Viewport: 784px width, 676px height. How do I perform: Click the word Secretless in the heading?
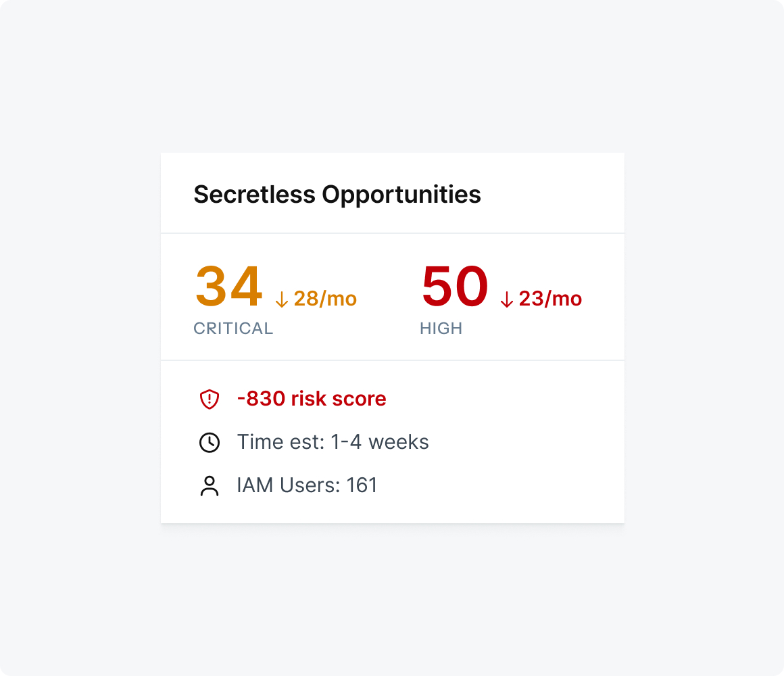click(x=254, y=195)
